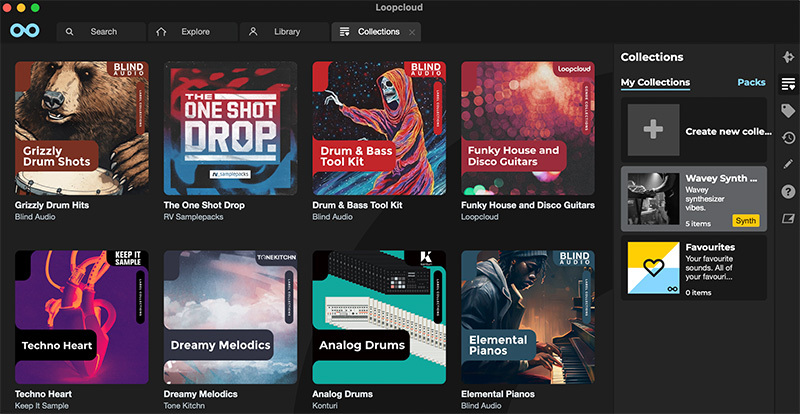Click the bottom sidebar panel icon

click(788, 219)
